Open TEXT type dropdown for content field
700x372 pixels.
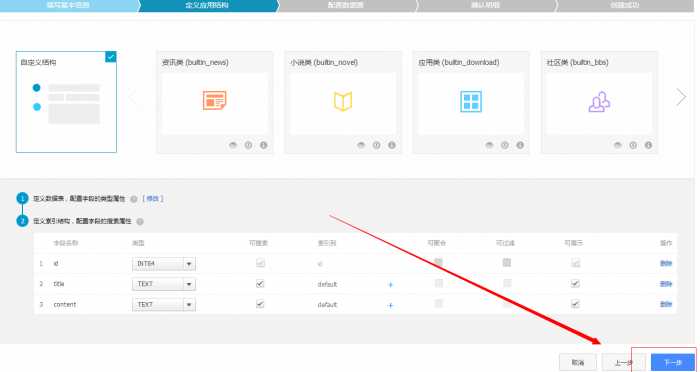[x=164, y=305]
